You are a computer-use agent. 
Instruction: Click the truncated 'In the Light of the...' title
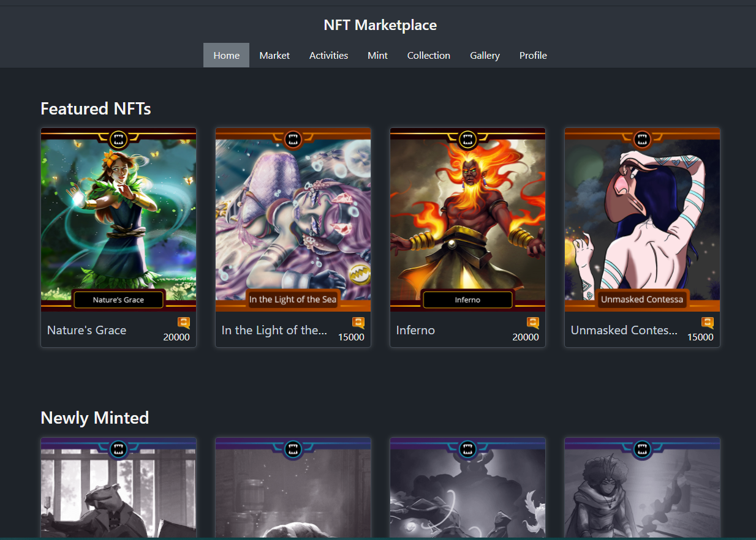pyautogui.click(x=274, y=330)
